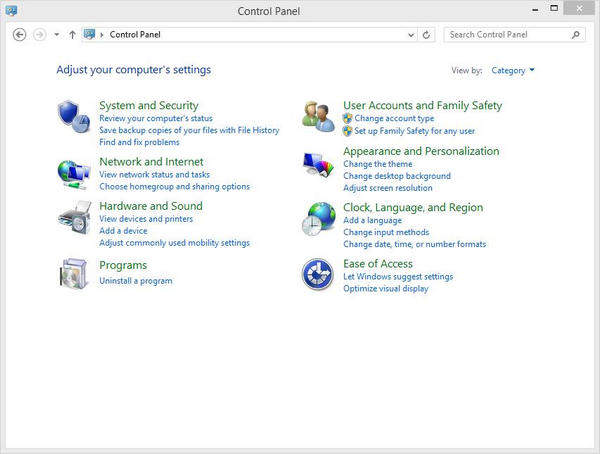Click Set up Family Safety for any user
Viewport: 600px width, 454px height.
click(414, 131)
